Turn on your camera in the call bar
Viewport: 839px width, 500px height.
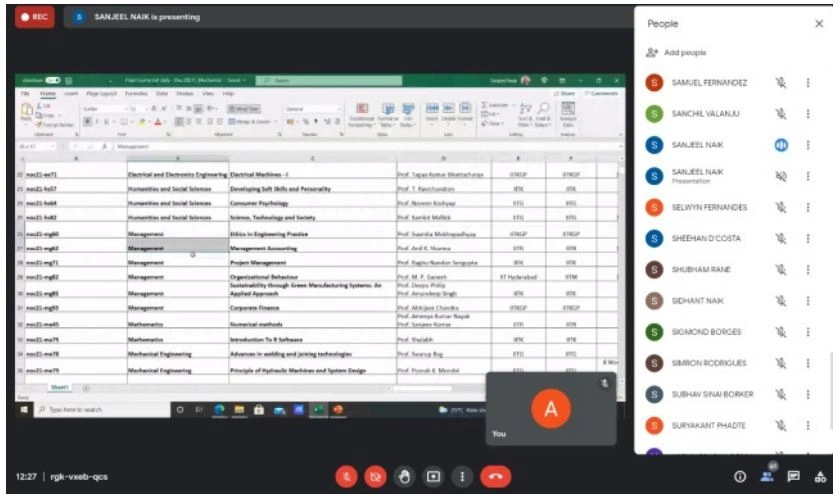(376, 476)
